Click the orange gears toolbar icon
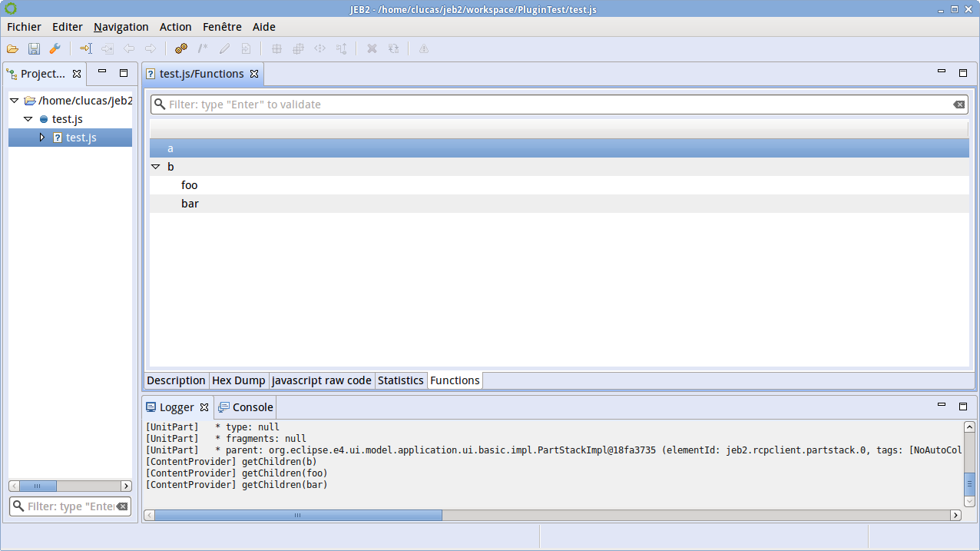 click(181, 48)
